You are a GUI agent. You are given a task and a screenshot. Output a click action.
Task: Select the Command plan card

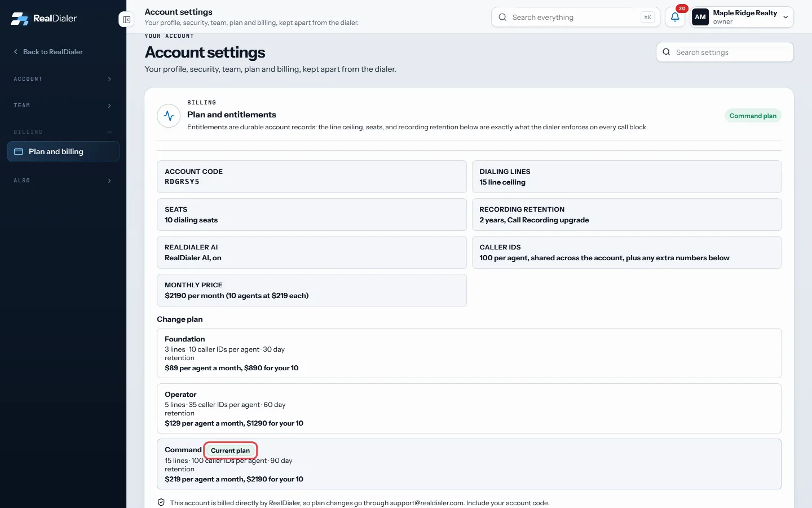tap(469, 464)
